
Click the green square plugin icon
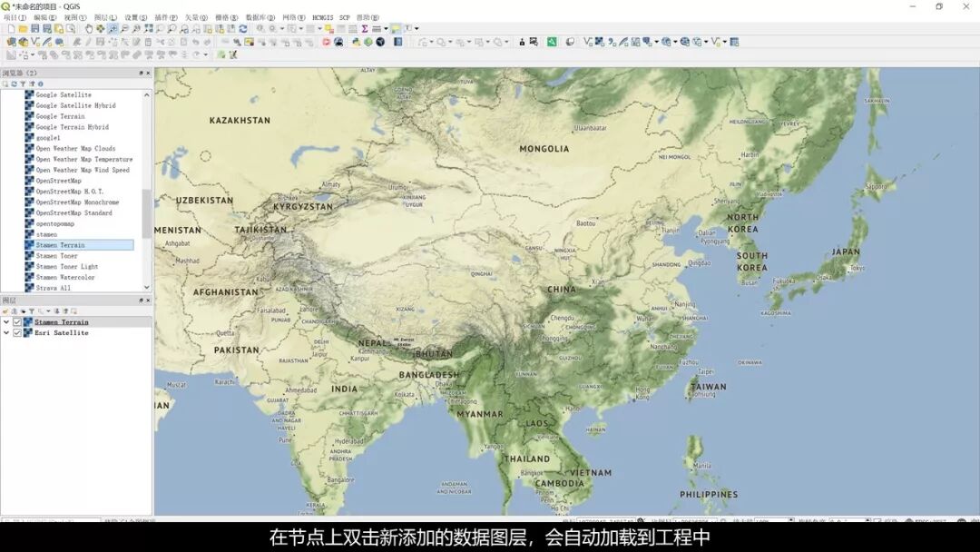(x=552, y=42)
